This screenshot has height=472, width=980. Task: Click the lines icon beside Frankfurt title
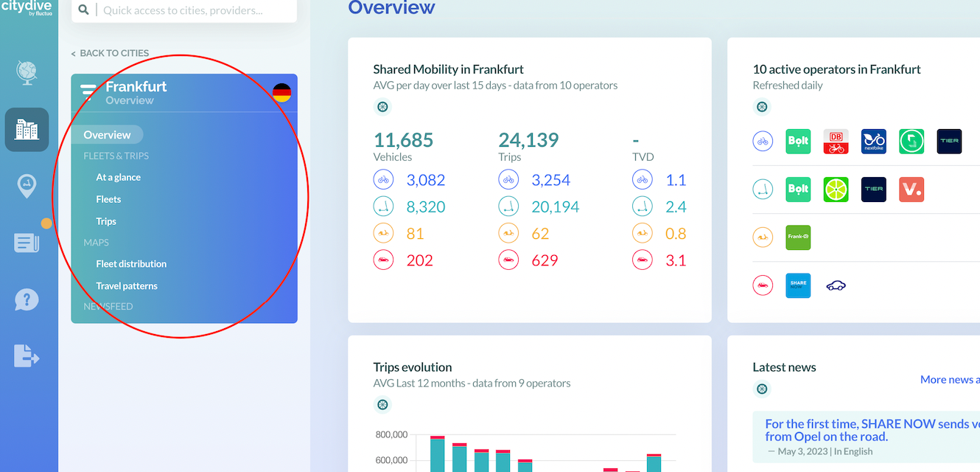point(88,93)
